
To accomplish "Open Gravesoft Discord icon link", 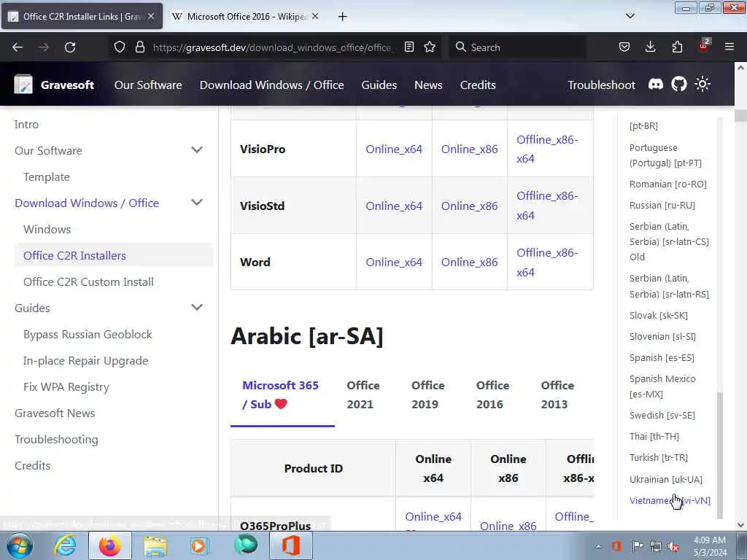I will click(656, 85).
